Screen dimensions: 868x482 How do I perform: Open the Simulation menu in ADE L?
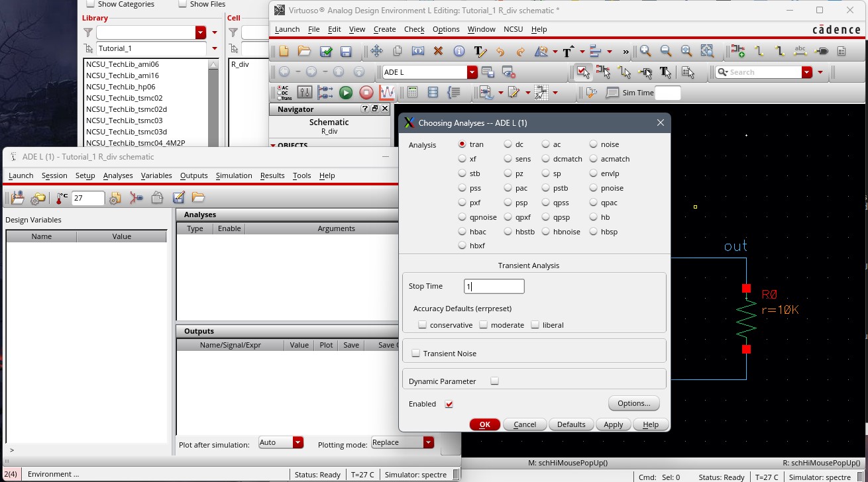point(234,175)
